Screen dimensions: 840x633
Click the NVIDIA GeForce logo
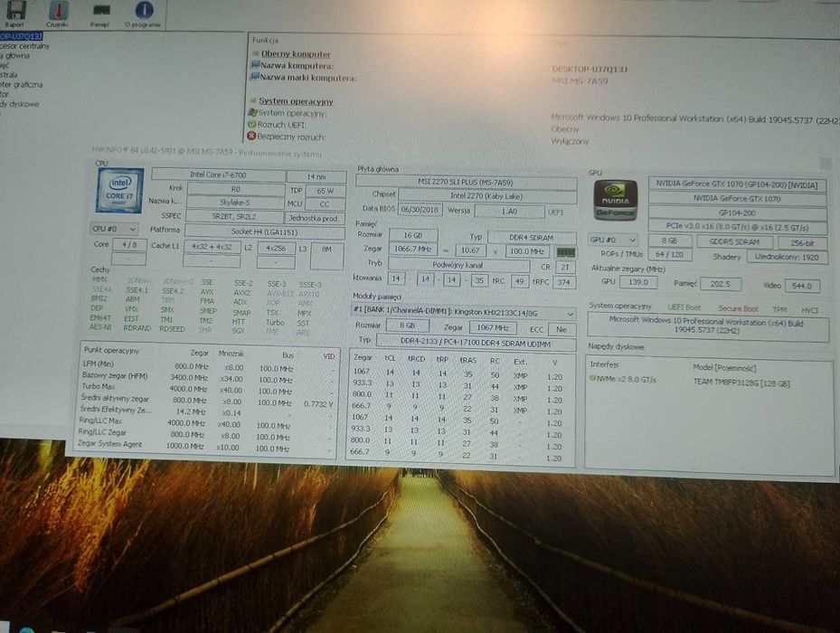[x=616, y=200]
